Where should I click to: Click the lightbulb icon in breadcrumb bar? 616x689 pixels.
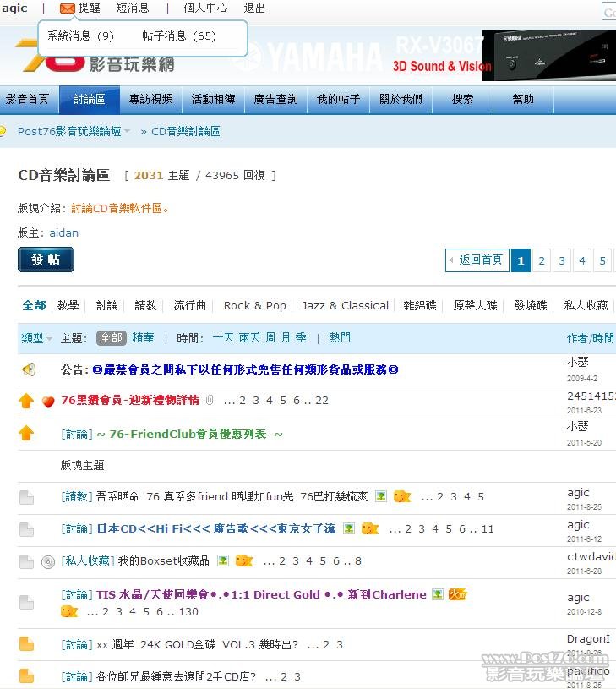[3, 131]
